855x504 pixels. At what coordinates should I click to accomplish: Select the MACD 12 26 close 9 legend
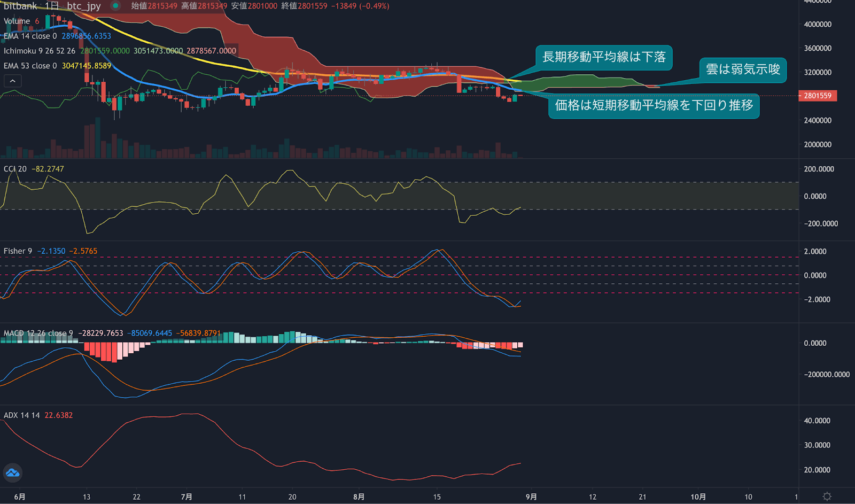pos(37,332)
